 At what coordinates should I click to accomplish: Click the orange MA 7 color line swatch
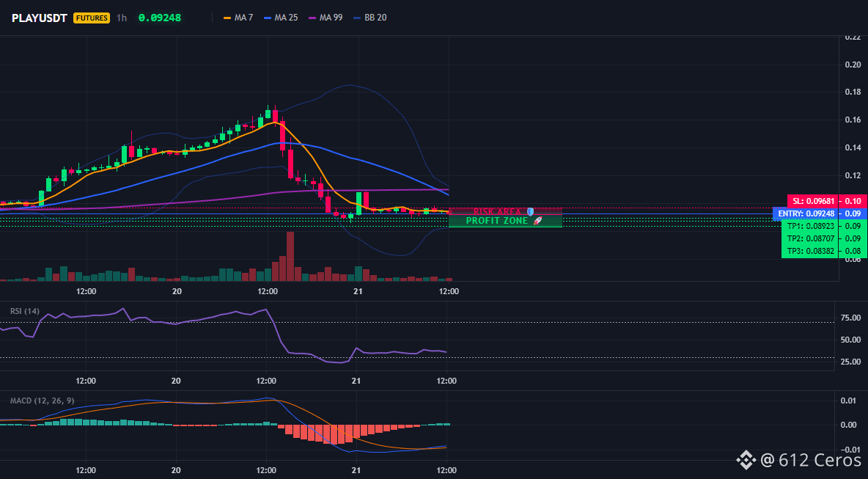227,18
